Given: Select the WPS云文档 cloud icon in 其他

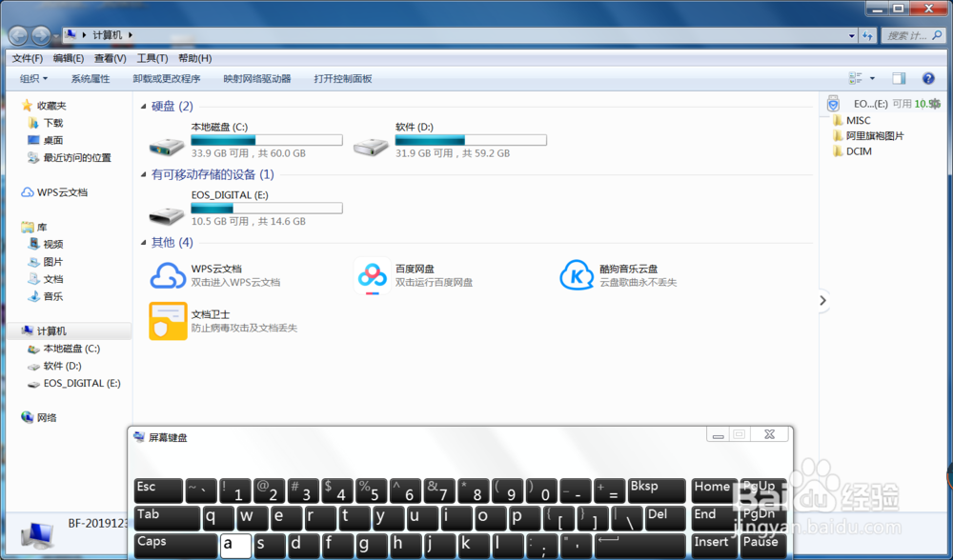Looking at the screenshot, I should 168,276.
